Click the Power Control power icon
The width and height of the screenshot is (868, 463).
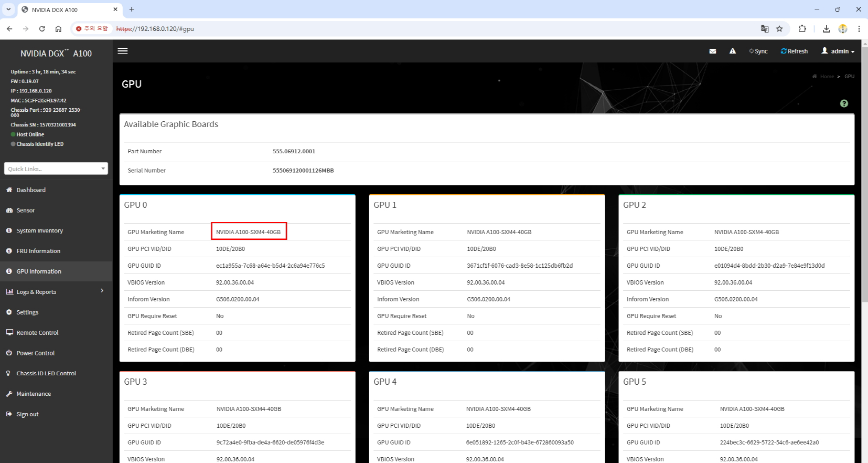click(x=9, y=353)
